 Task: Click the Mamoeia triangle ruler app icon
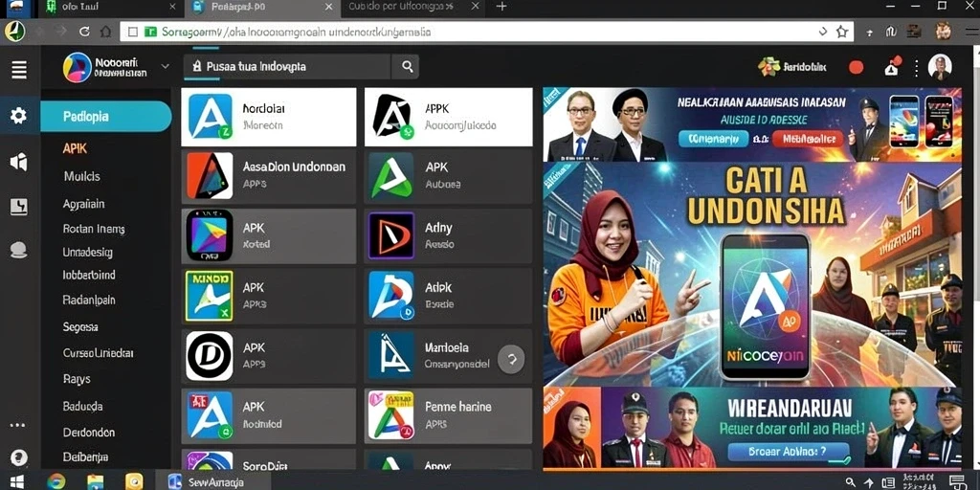391,356
